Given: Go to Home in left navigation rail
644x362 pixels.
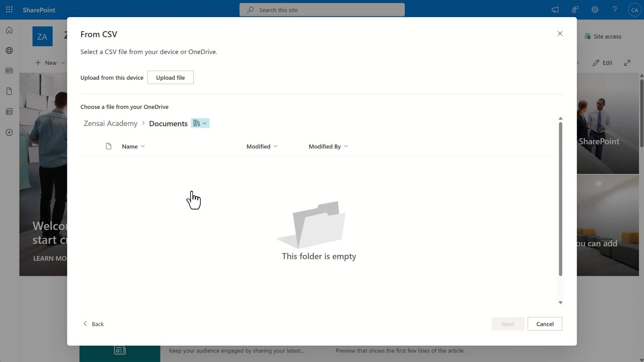Looking at the screenshot, I should coord(9,30).
